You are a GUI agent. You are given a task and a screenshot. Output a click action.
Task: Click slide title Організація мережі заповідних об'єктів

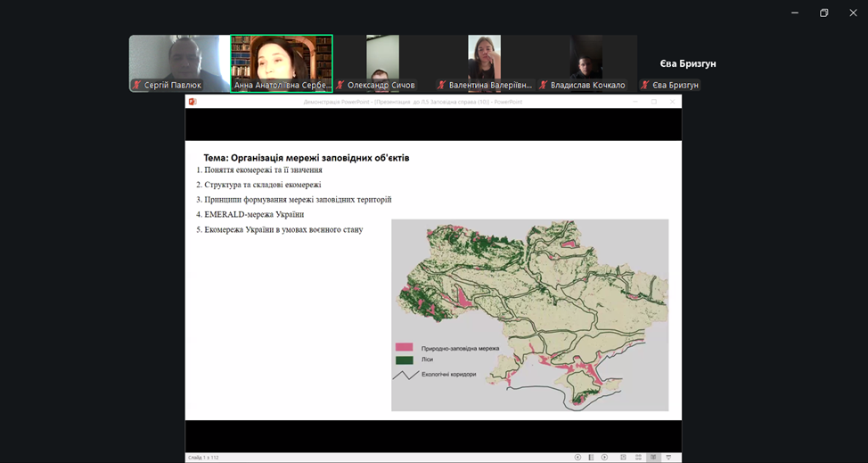click(x=306, y=158)
